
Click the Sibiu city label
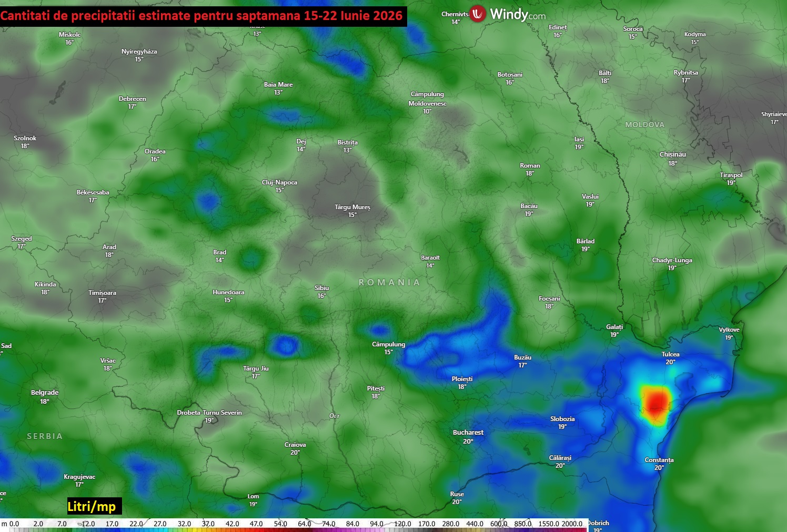(321, 288)
